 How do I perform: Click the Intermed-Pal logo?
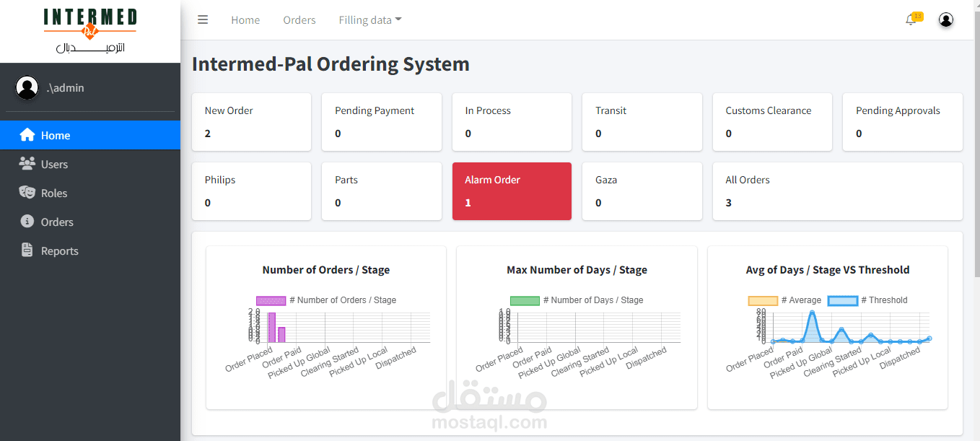pos(90,31)
